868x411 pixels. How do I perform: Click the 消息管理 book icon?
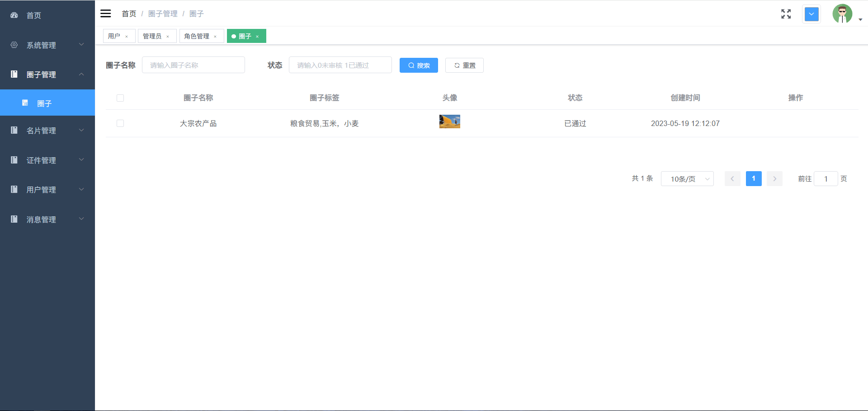click(x=14, y=219)
